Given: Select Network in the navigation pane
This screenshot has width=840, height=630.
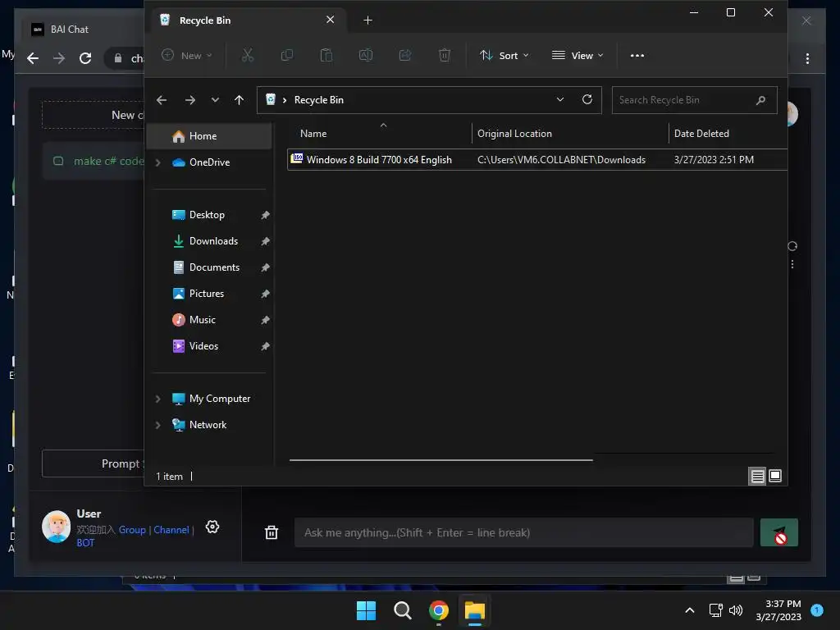Looking at the screenshot, I should pyautogui.click(x=209, y=425).
